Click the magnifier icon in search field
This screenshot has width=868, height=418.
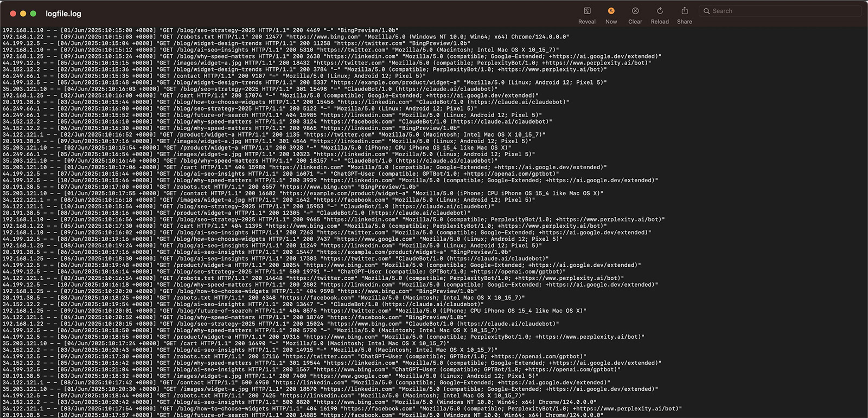[706, 11]
